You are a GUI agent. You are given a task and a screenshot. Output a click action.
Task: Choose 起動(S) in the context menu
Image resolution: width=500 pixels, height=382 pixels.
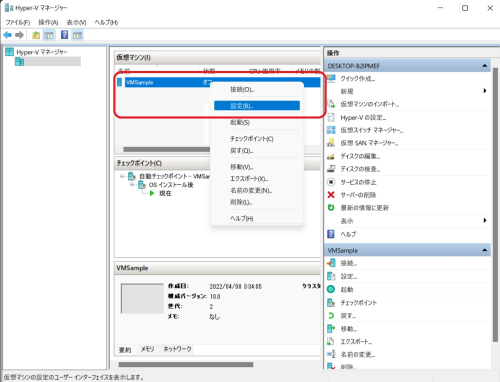[257, 122]
